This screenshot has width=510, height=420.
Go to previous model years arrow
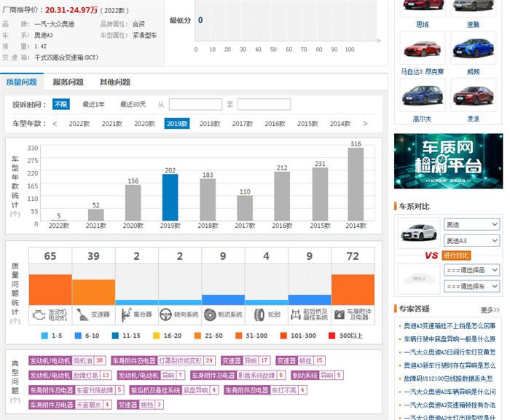55,124
